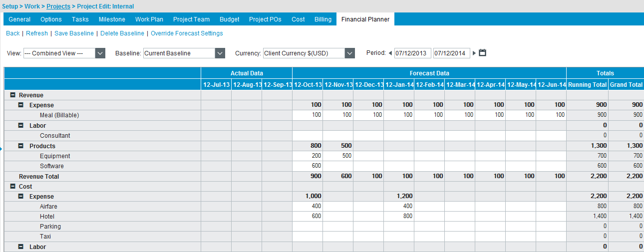Click Consultant cell for 12-Dec-13

tap(368, 136)
